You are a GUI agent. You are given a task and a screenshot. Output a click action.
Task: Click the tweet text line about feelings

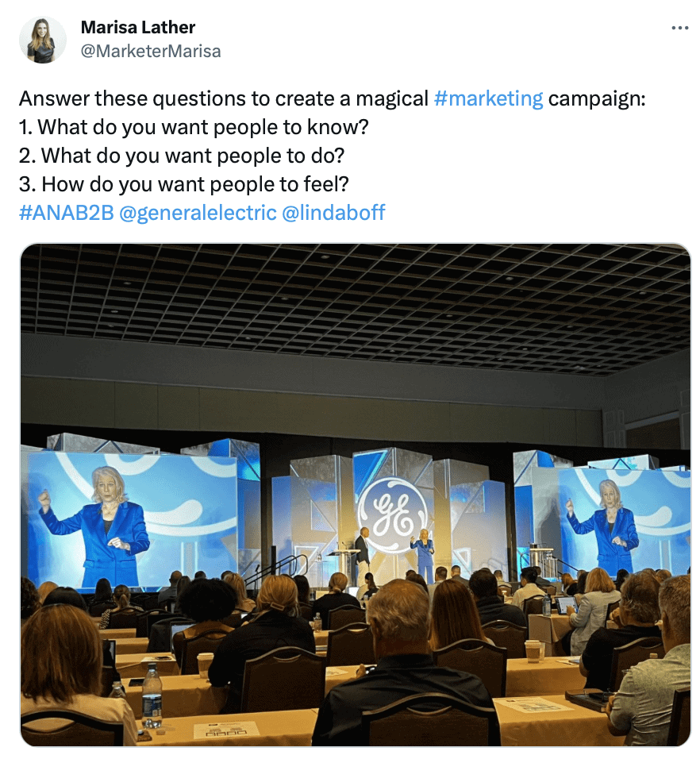(184, 184)
